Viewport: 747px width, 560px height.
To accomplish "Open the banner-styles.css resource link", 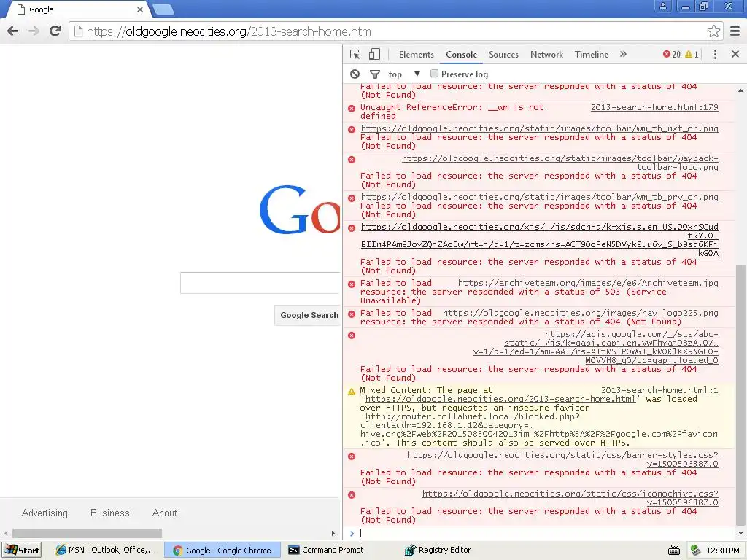I will point(562,459).
